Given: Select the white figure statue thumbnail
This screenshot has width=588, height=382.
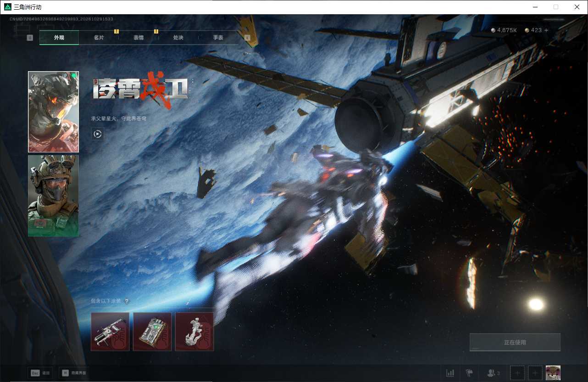Looking at the screenshot, I should pos(194,331).
